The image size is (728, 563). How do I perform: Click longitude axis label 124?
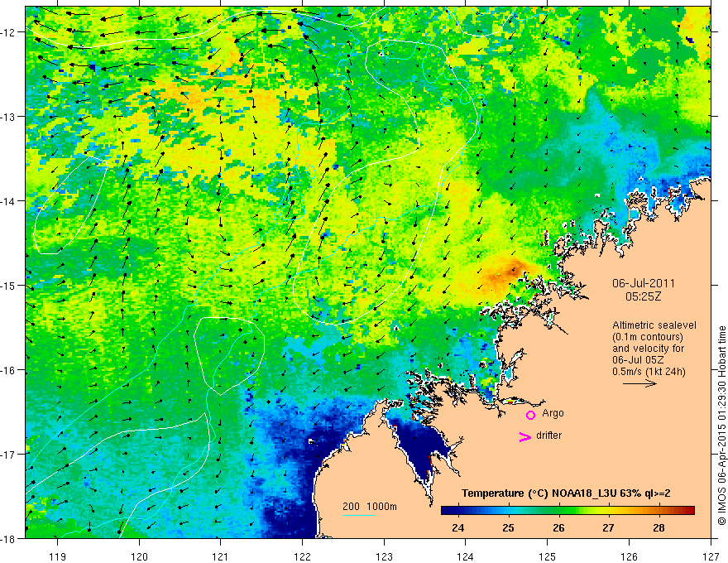tap(465, 556)
